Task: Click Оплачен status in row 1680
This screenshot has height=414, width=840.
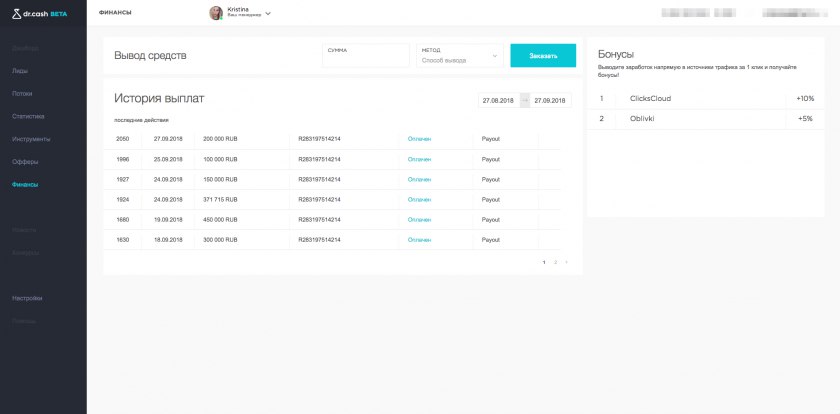Action: click(419, 220)
